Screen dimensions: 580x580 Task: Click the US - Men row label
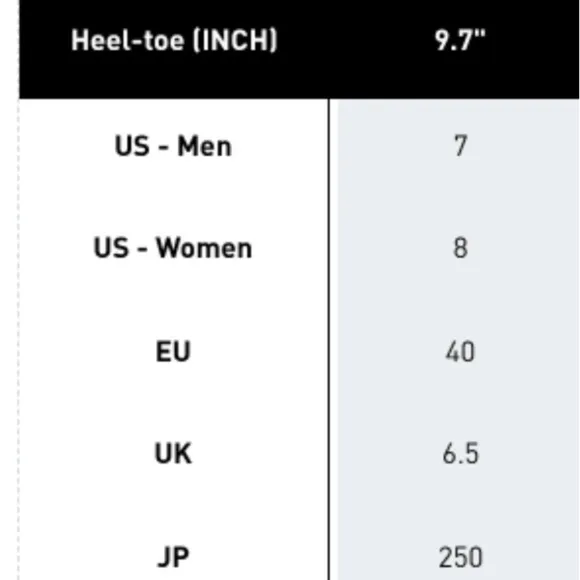(173, 146)
